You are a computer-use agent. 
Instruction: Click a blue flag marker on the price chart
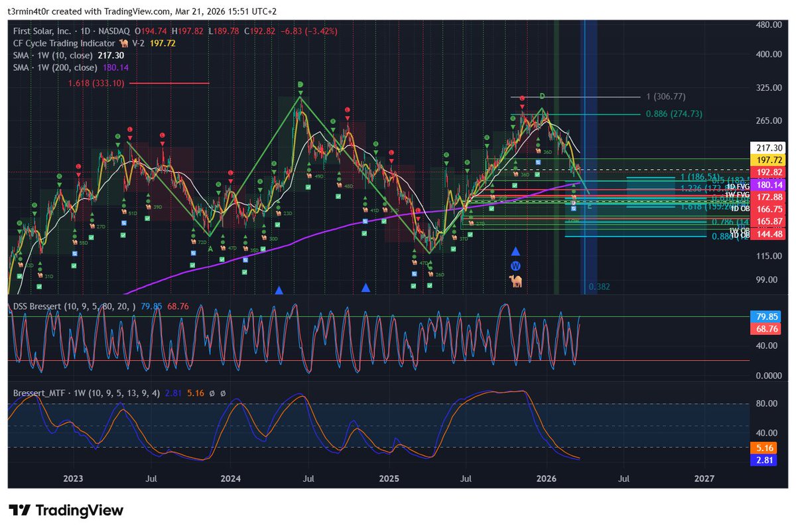123,222
